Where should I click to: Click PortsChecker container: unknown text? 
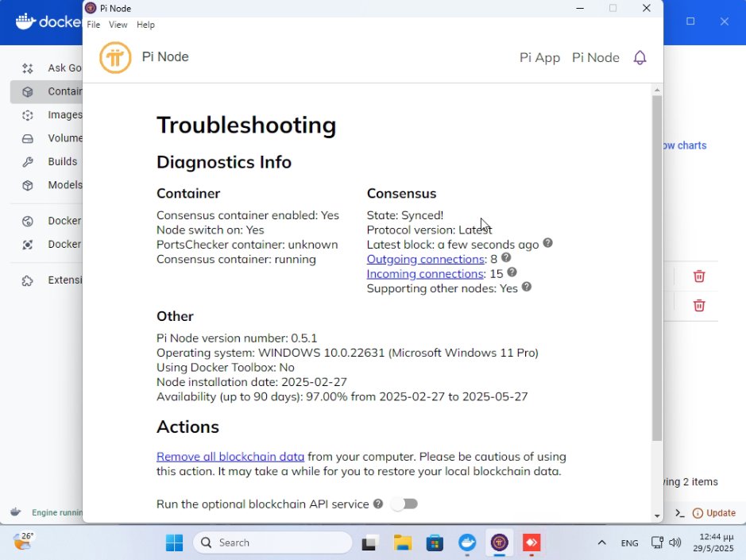247,245
